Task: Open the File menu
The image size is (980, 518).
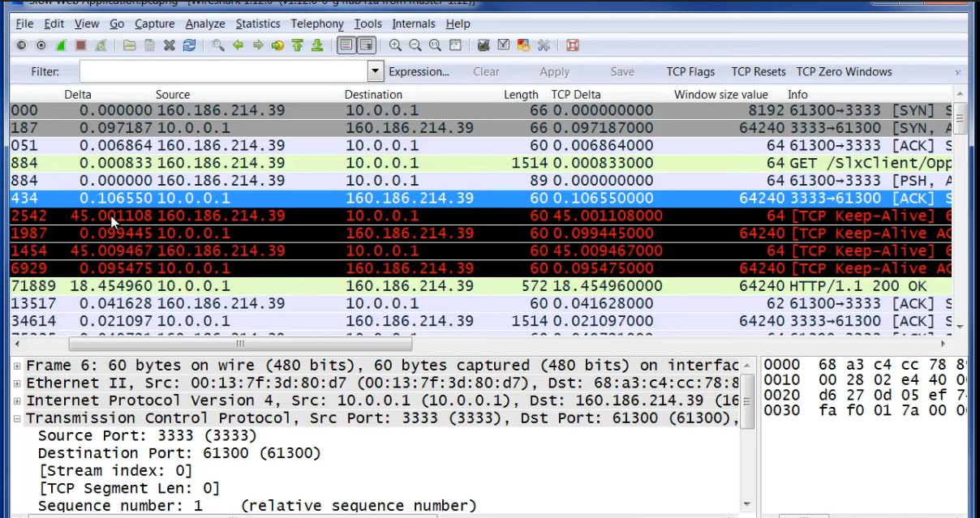Action: pyautogui.click(x=24, y=24)
